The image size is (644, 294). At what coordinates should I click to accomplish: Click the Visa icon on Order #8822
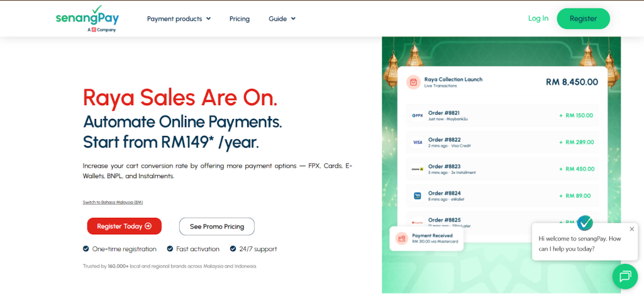(x=417, y=142)
